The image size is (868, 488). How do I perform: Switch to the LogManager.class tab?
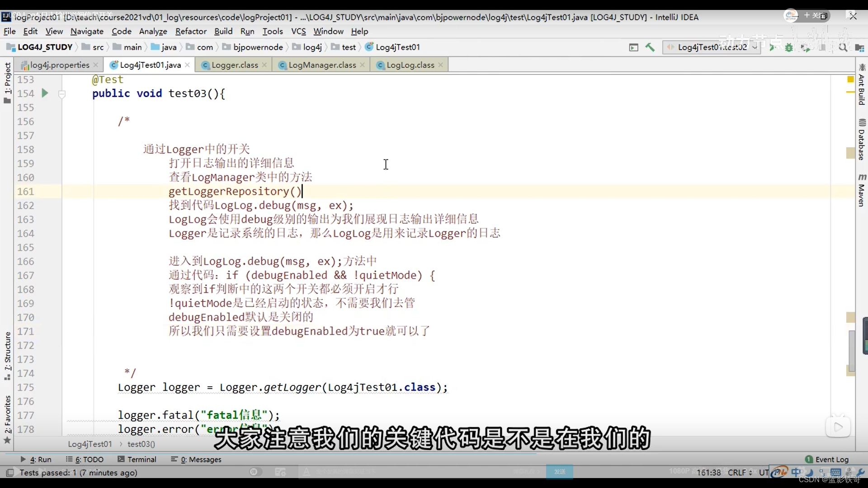pyautogui.click(x=322, y=65)
